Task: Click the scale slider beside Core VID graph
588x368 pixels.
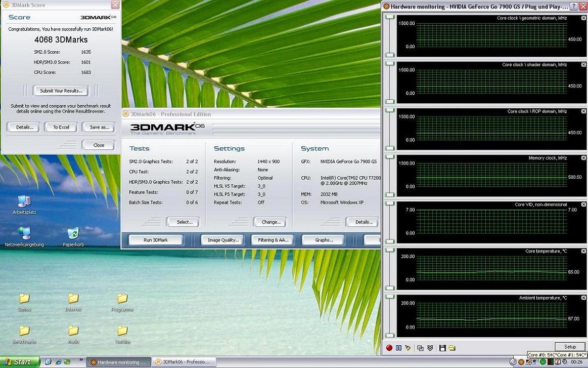Action: tap(390, 222)
